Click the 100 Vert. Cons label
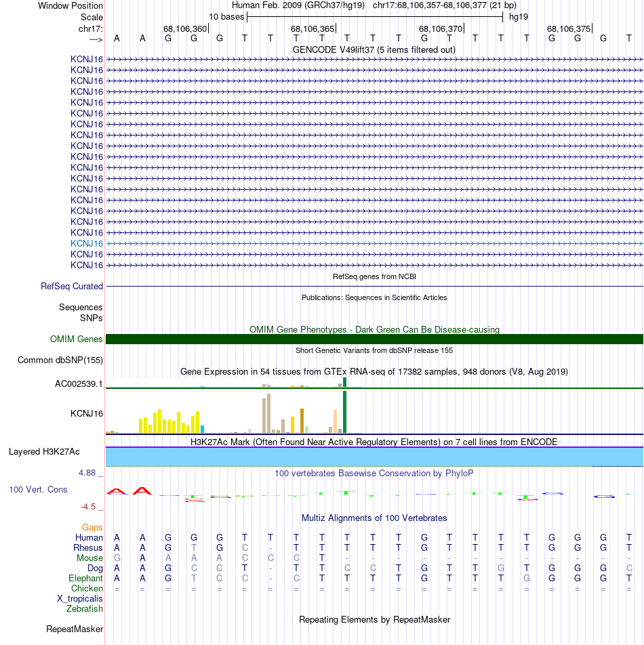644x645 pixels. point(38,489)
